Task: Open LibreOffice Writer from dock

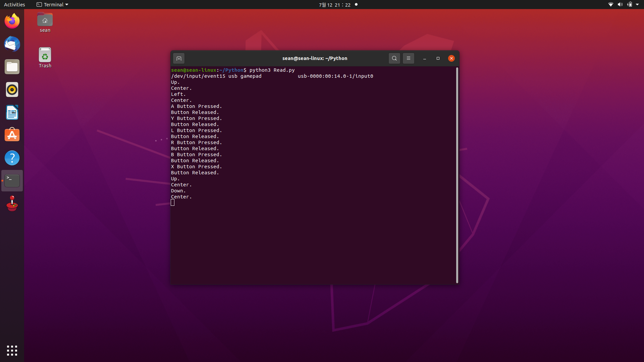Action: click(x=12, y=113)
